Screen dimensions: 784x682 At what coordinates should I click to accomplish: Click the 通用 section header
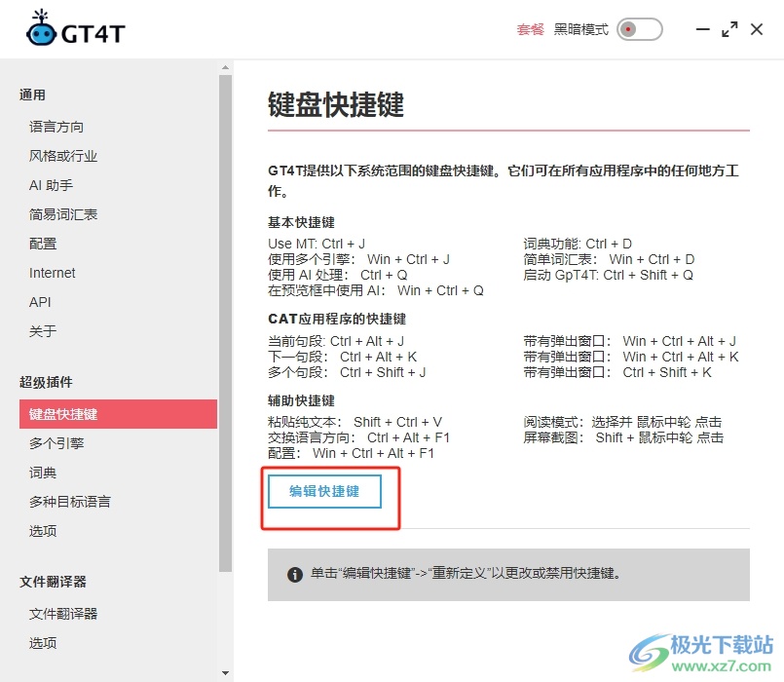click(32, 95)
